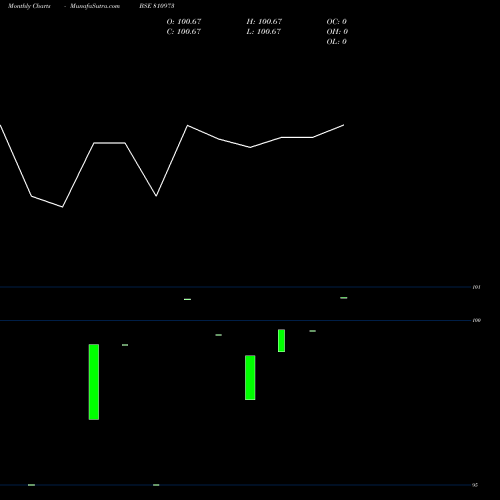Click the 101 price axis label

click(477, 287)
